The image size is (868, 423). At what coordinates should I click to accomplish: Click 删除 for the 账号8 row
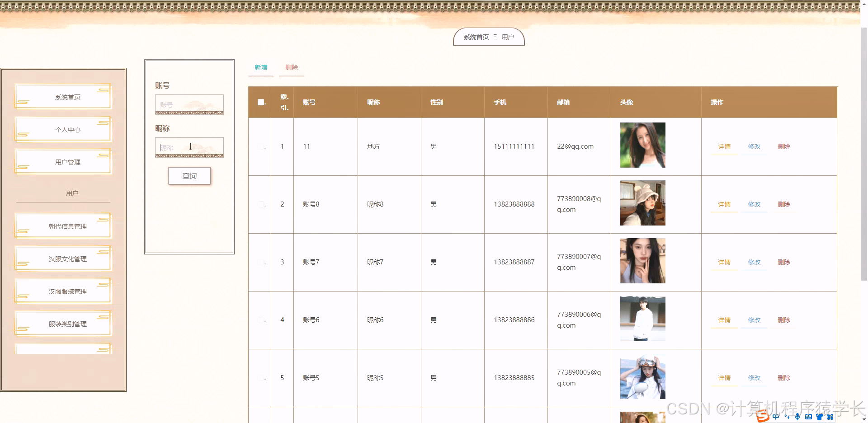click(784, 204)
